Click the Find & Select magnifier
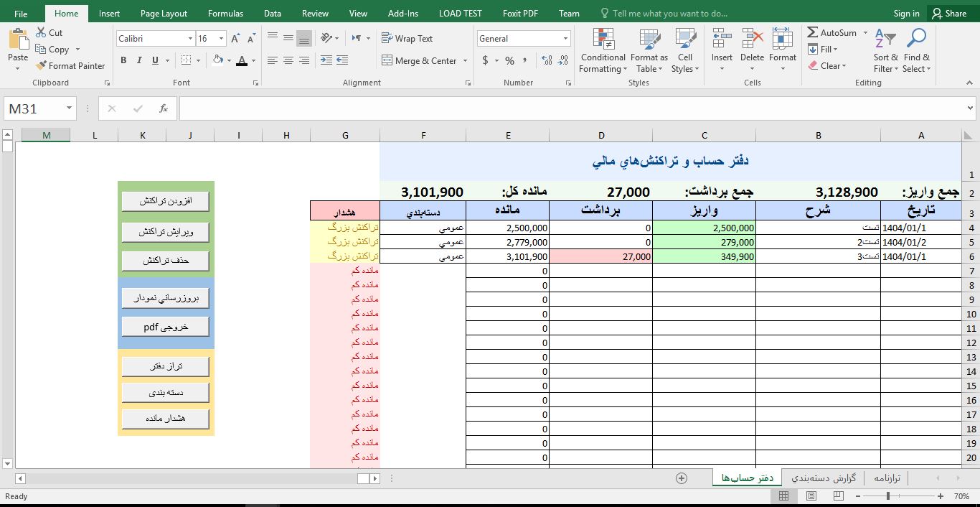This screenshot has width=980, height=507. click(916, 51)
